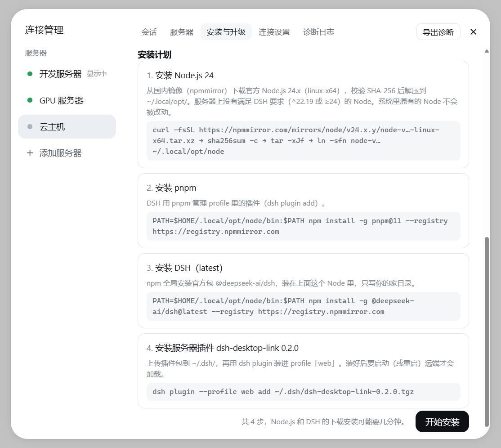Click the description DSH 用 pnpm 管理 profile
The image size is (501, 448).
click(236, 203)
